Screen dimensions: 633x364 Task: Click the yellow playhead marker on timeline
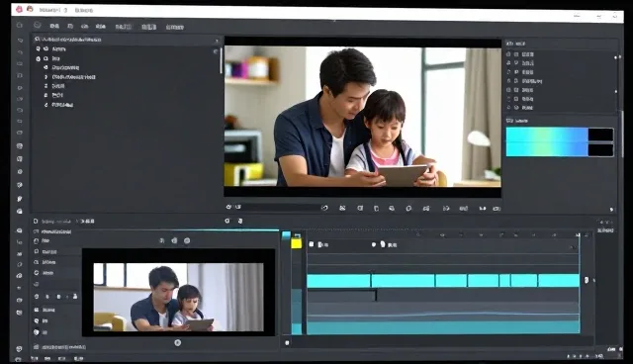[x=297, y=243]
